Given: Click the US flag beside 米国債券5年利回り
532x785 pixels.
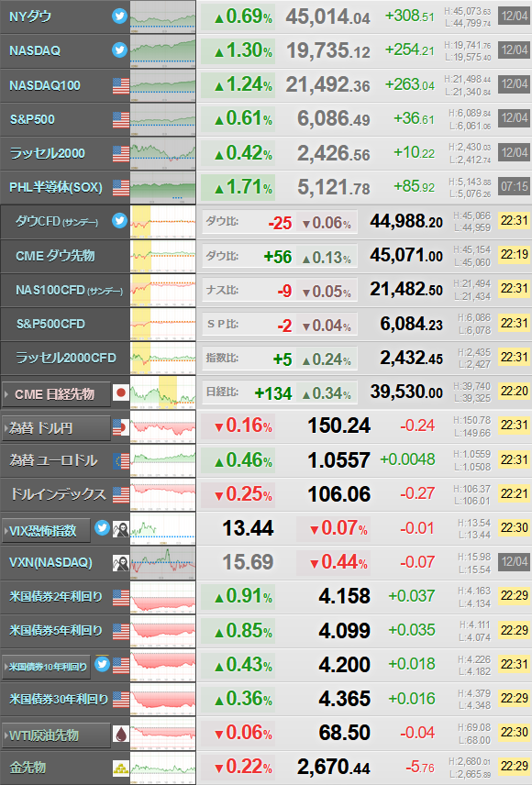Looking at the screenshot, I should pyautogui.click(x=121, y=631).
